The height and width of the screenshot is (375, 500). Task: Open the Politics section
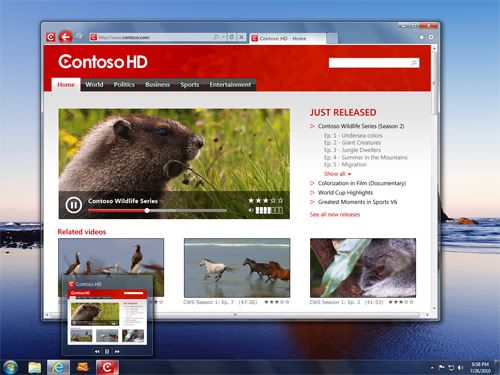tap(124, 85)
